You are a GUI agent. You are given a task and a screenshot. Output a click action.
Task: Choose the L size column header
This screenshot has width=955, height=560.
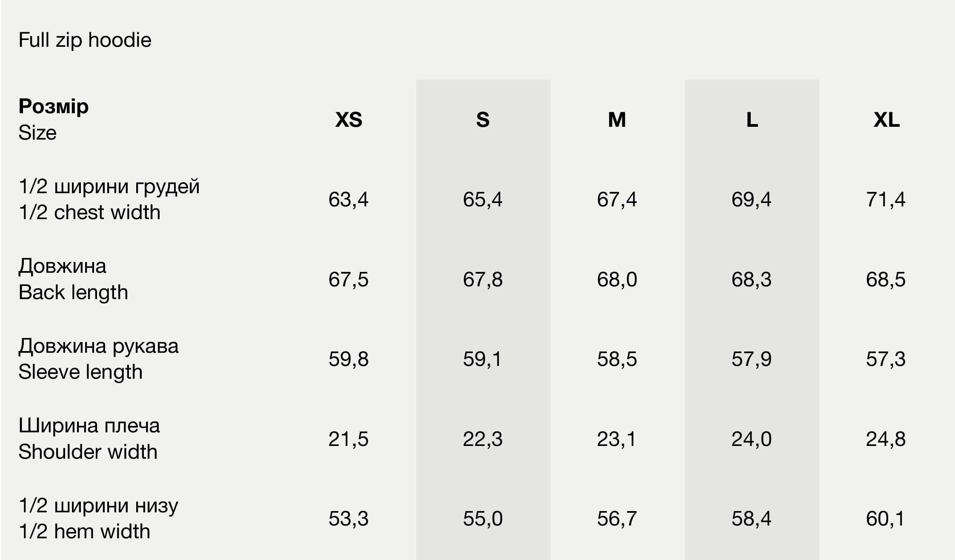(x=752, y=120)
